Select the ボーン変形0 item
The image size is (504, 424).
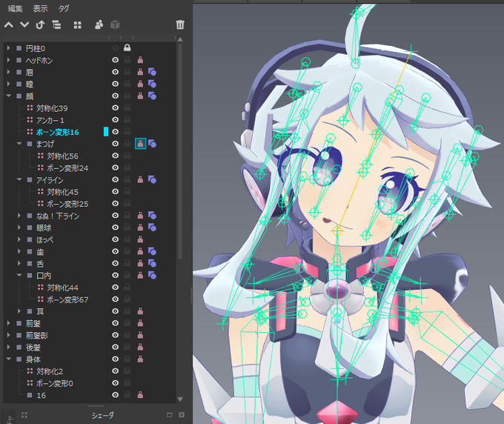[55, 383]
